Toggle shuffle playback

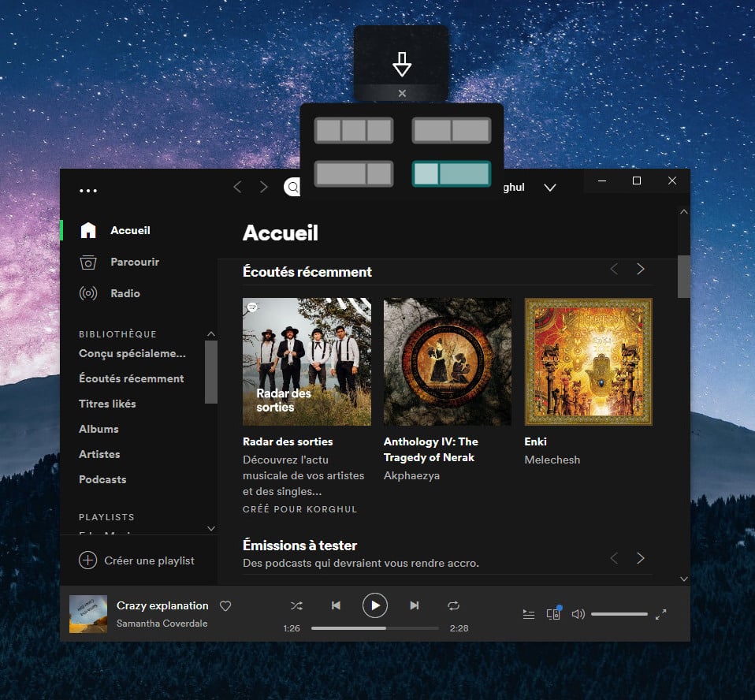click(296, 605)
